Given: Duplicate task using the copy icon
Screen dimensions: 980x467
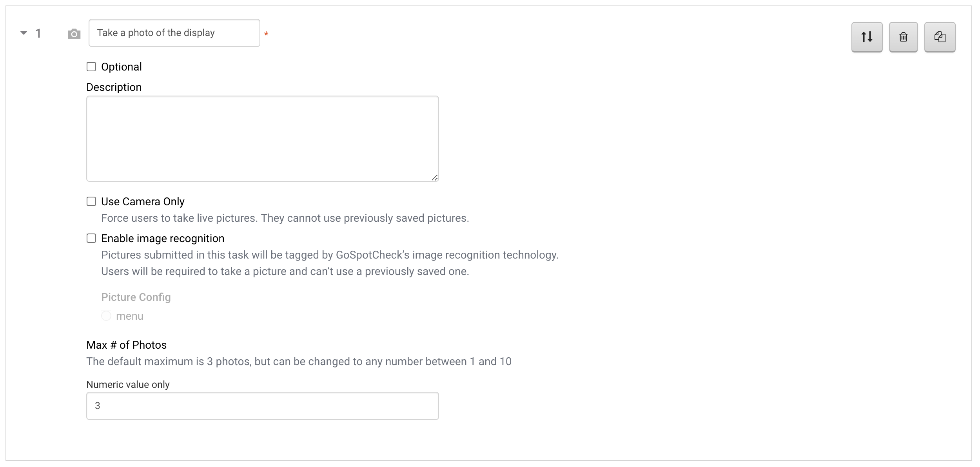Looking at the screenshot, I should pos(940,37).
